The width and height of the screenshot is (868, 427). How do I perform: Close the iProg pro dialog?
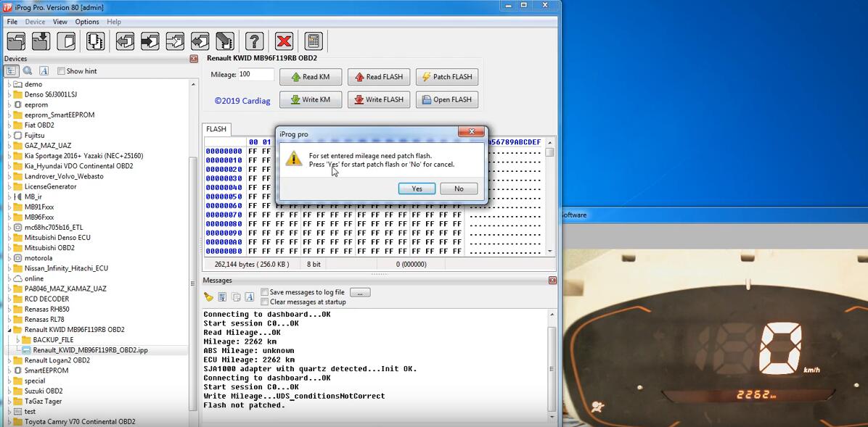click(x=472, y=132)
